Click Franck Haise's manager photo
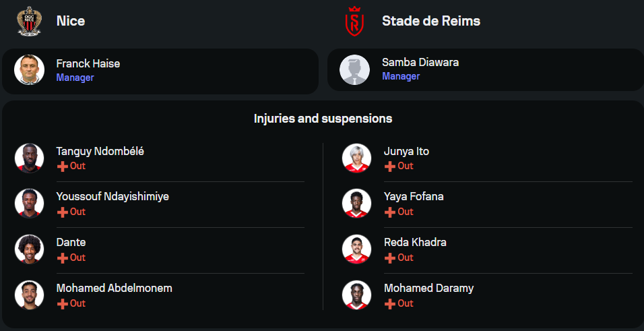The image size is (644, 331). point(29,69)
